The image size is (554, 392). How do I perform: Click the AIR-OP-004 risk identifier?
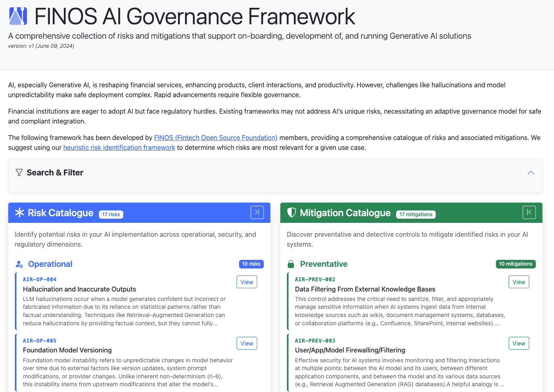click(x=40, y=279)
